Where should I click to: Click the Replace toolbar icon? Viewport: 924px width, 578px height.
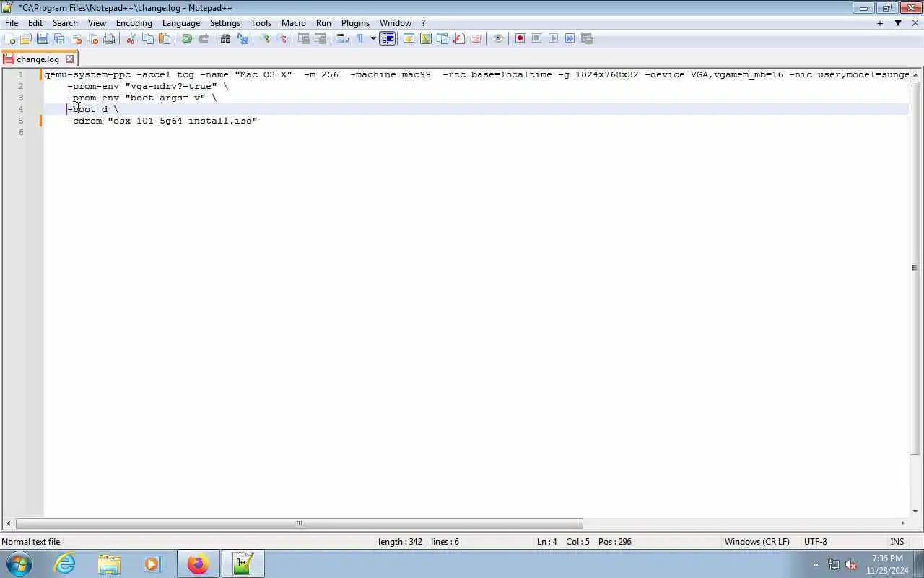[x=243, y=38]
